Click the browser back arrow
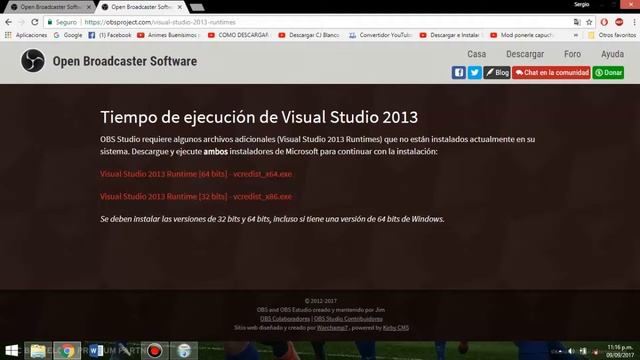Screen dimensions: 640x360 (9, 22)
